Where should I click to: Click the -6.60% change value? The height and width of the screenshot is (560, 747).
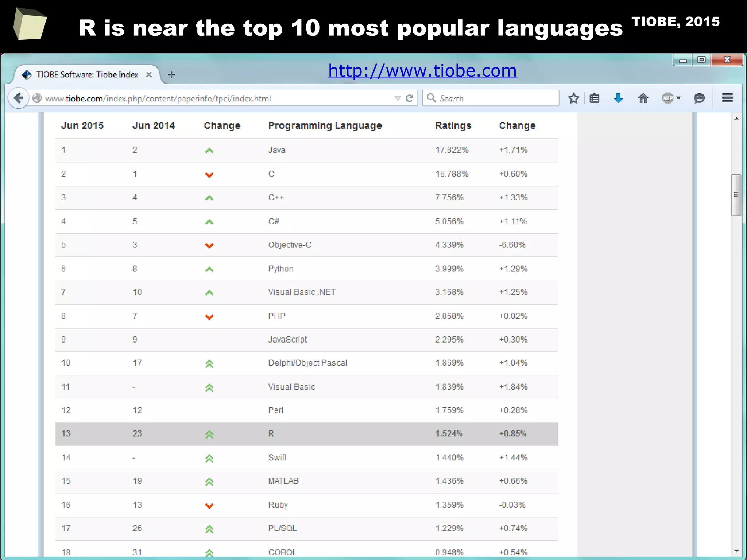click(x=512, y=245)
